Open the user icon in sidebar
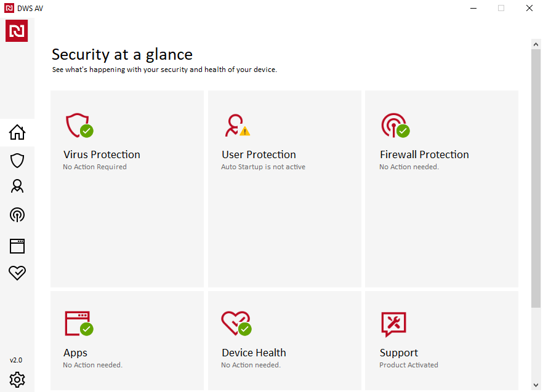543x392 pixels. [17, 186]
